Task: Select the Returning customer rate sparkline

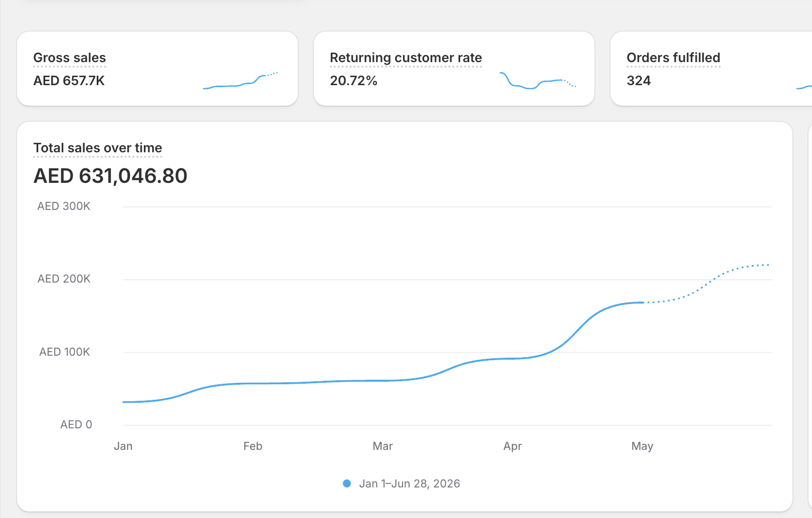Action: pyautogui.click(x=538, y=81)
